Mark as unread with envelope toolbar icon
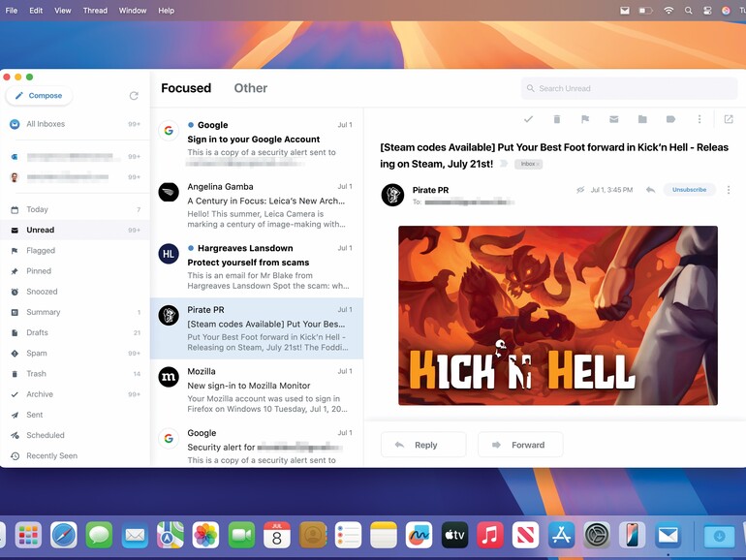Screen dimensions: 746x560 click(613, 119)
